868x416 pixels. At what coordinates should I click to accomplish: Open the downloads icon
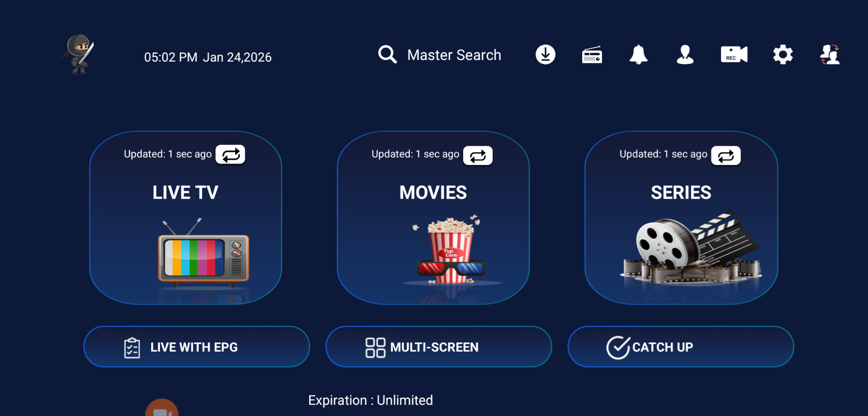pos(545,55)
